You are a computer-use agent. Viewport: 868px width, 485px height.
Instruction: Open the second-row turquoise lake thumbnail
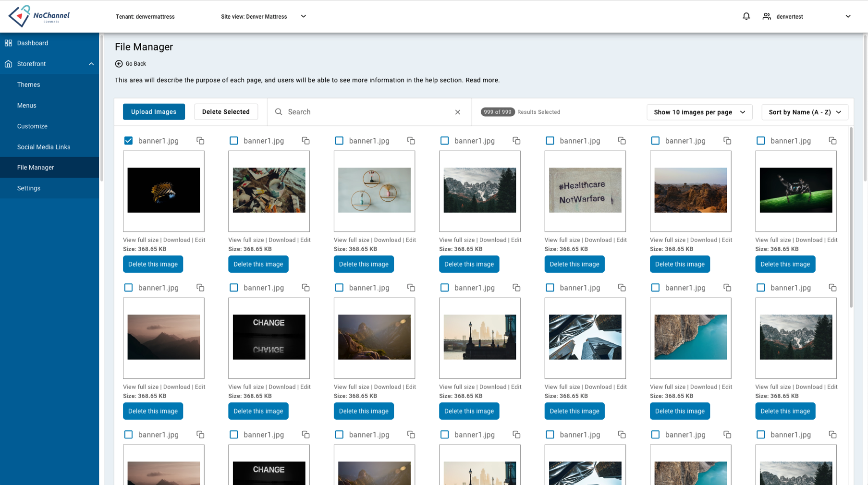coord(690,338)
